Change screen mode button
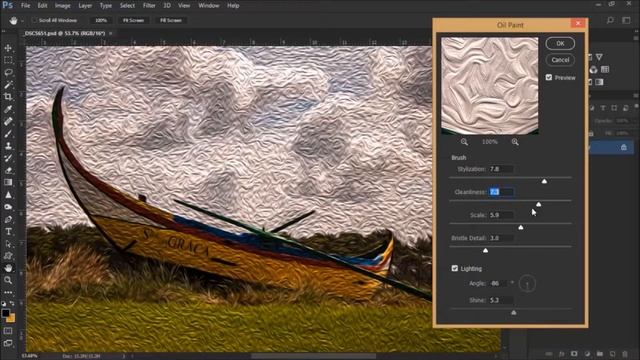Image resolution: width=640 pixels, height=360 pixels. pyautogui.click(x=8, y=343)
